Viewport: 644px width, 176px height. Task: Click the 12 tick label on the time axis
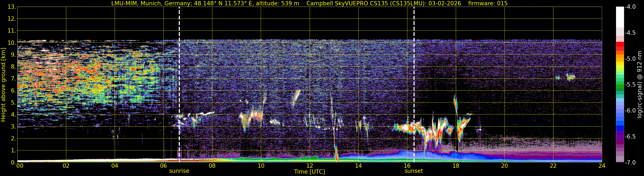(x=310, y=166)
